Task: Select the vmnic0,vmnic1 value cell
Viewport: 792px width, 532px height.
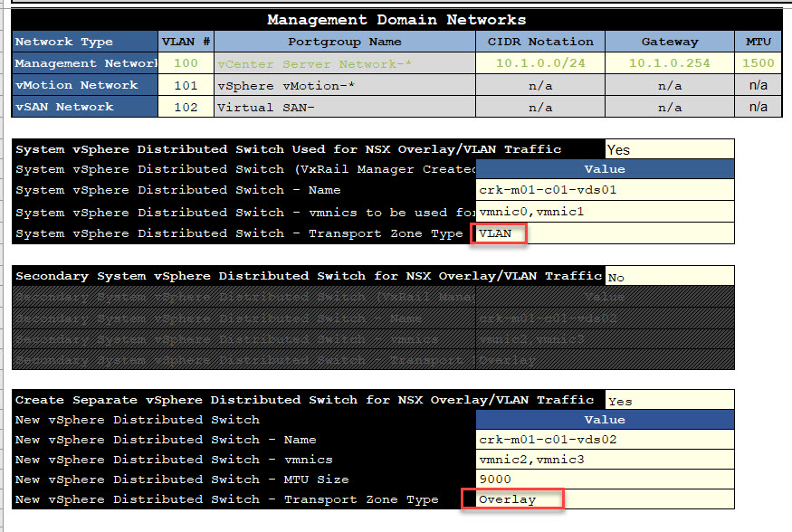Action: pos(604,212)
